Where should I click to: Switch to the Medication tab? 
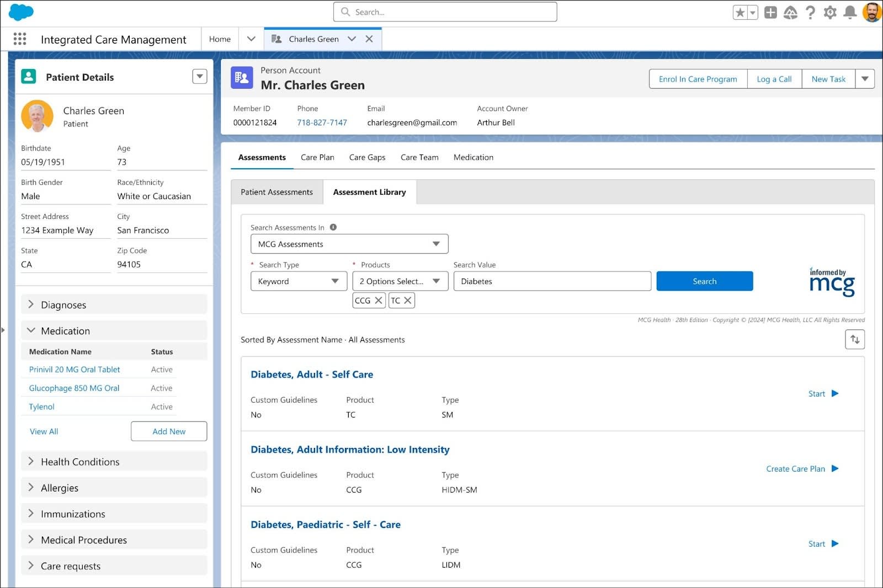[x=474, y=157]
